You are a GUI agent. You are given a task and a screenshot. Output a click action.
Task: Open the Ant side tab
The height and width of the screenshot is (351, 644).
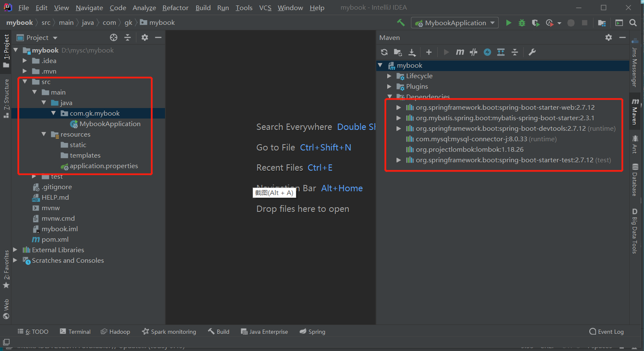[635, 144]
